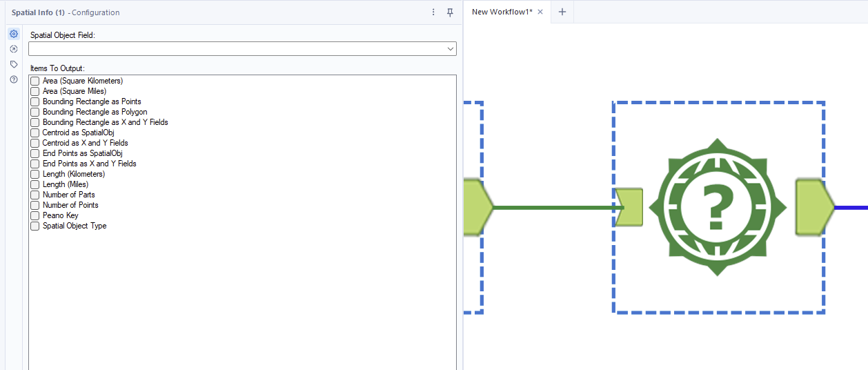Enable Peano Key output

[35, 215]
